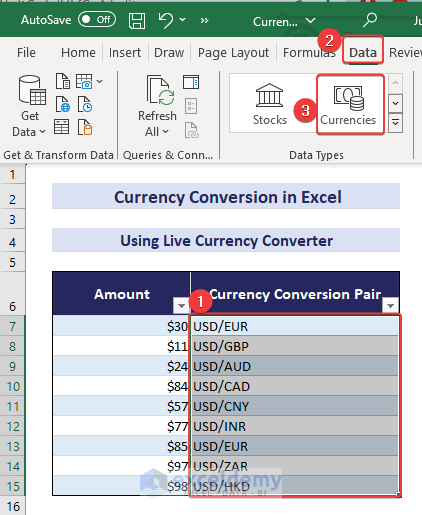Screen dimensions: 422x515
Task: Click the Refresh All icon
Action: coord(160,90)
